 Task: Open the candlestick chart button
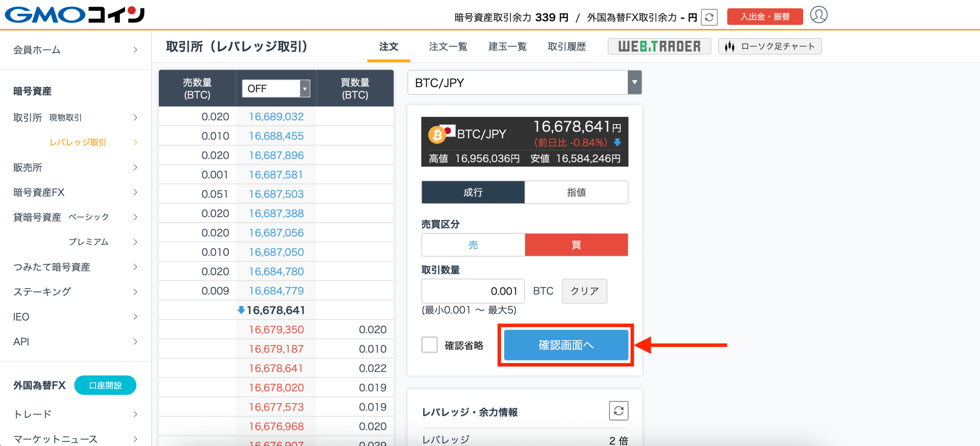[x=769, y=46]
